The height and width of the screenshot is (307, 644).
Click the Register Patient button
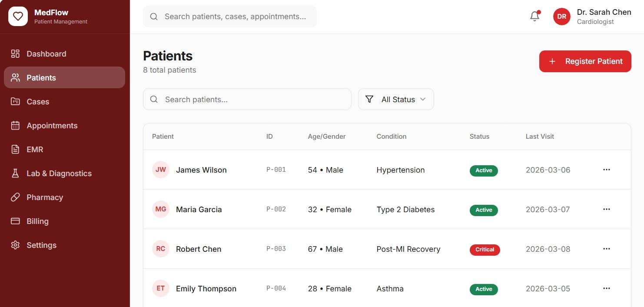tap(585, 61)
